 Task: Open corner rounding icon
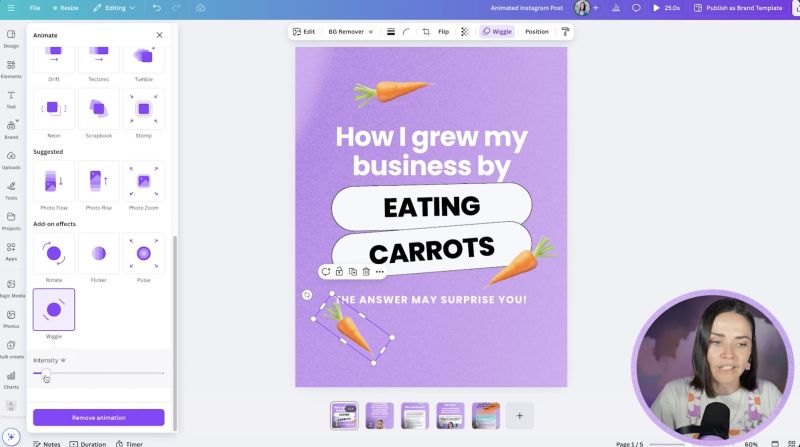click(407, 32)
